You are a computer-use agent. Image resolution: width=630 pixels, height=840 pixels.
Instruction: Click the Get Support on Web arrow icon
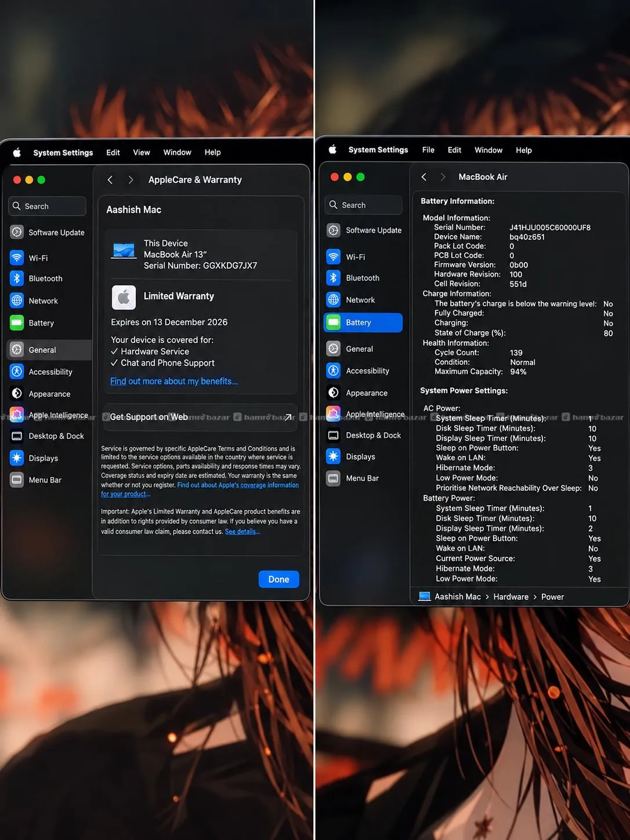pyautogui.click(x=288, y=417)
